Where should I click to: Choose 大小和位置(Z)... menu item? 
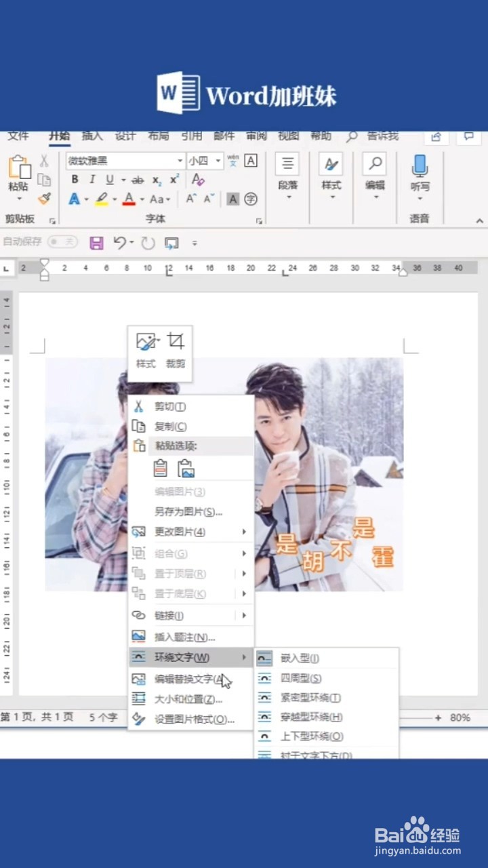190,699
